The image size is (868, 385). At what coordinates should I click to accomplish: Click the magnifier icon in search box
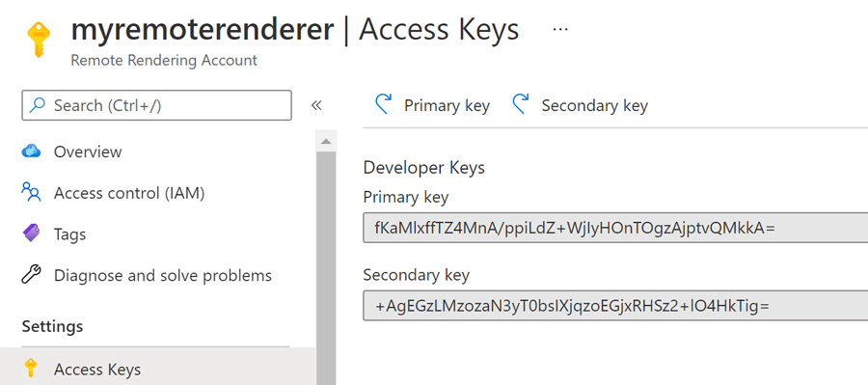[x=37, y=105]
